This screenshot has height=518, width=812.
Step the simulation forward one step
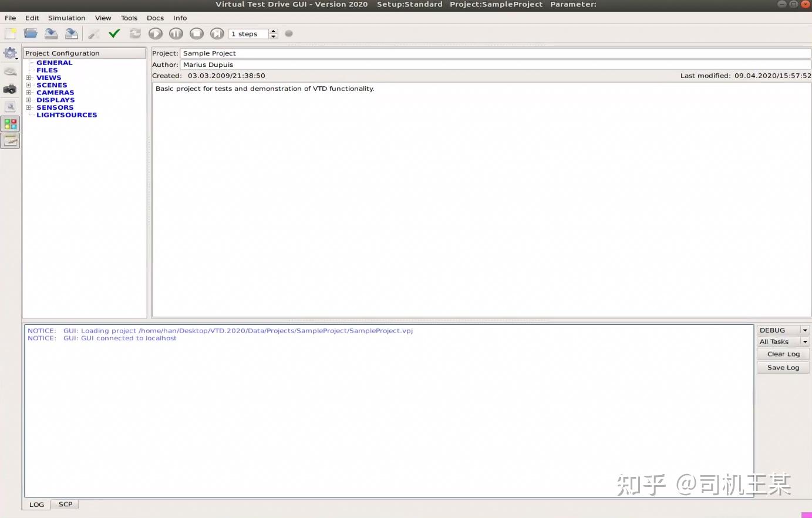click(217, 33)
